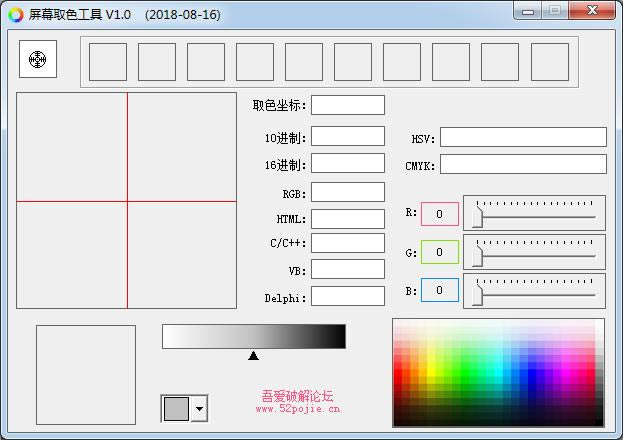Click the magnifier preview crosshair area
Screen dimensions: 623x440
click(127, 201)
